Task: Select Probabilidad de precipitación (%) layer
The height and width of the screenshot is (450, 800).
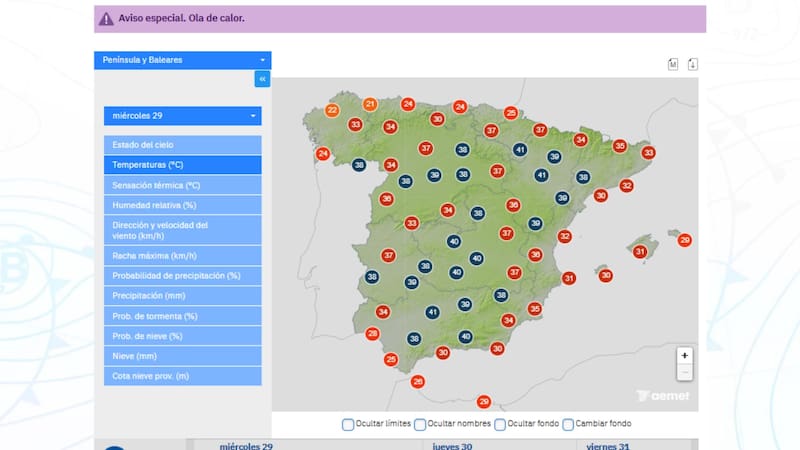Action: pyautogui.click(x=183, y=276)
